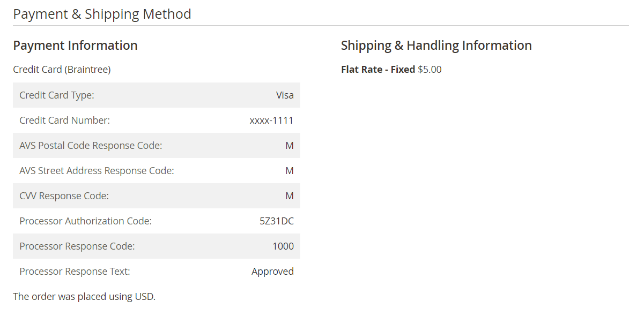
Task: Select the Credit Card Type label
Action: 57,95
